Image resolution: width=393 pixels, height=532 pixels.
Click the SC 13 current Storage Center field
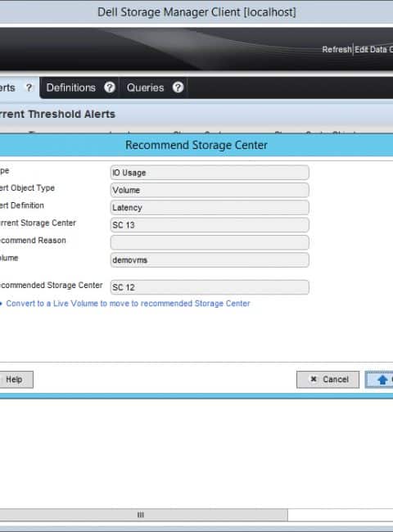pyautogui.click(x=210, y=225)
